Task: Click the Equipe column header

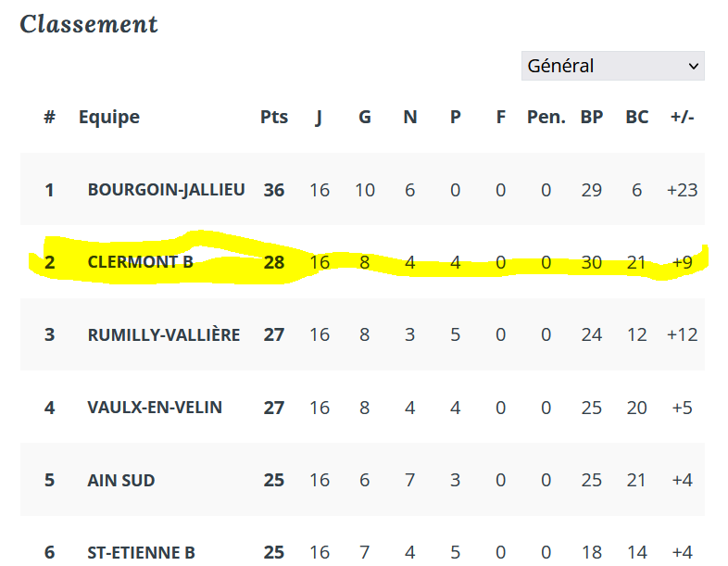Action: coord(109,117)
